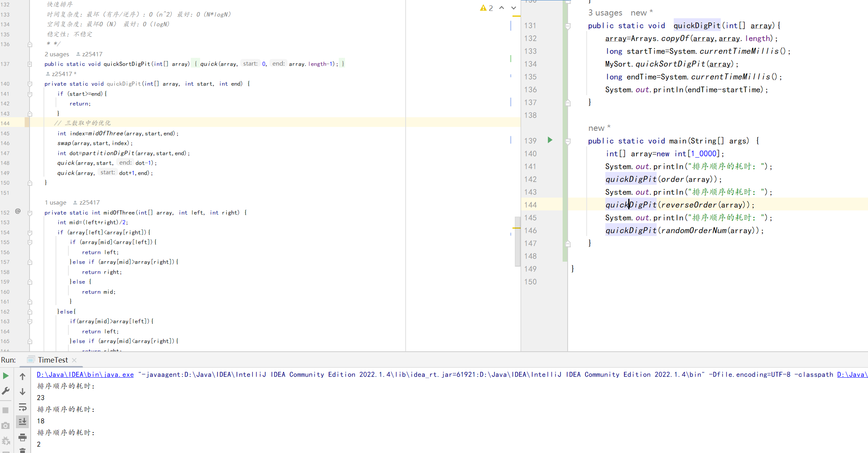Click the down arrow in console toolbar
Image resolution: width=868 pixels, height=453 pixels.
click(23, 392)
